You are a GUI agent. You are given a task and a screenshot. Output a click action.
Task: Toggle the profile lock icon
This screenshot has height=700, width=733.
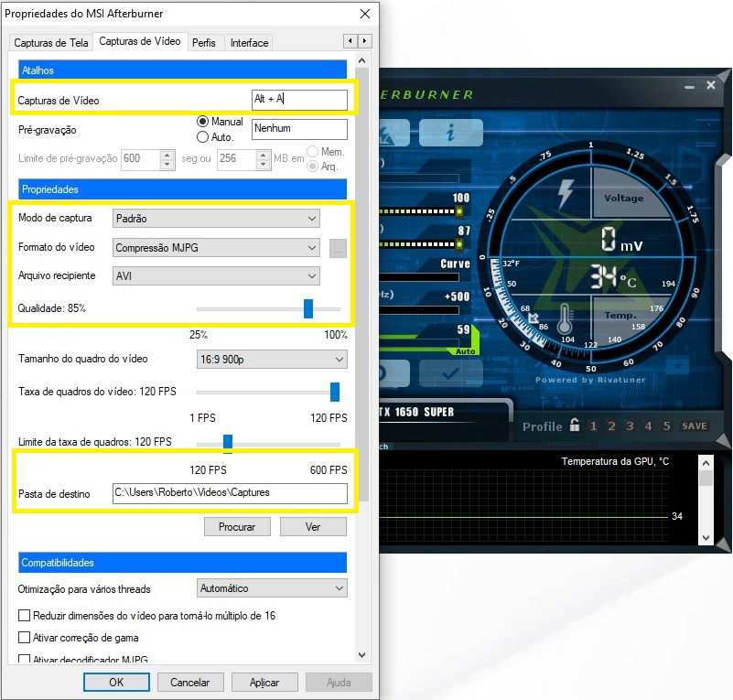pyautogui.click(x=575, y=425)
